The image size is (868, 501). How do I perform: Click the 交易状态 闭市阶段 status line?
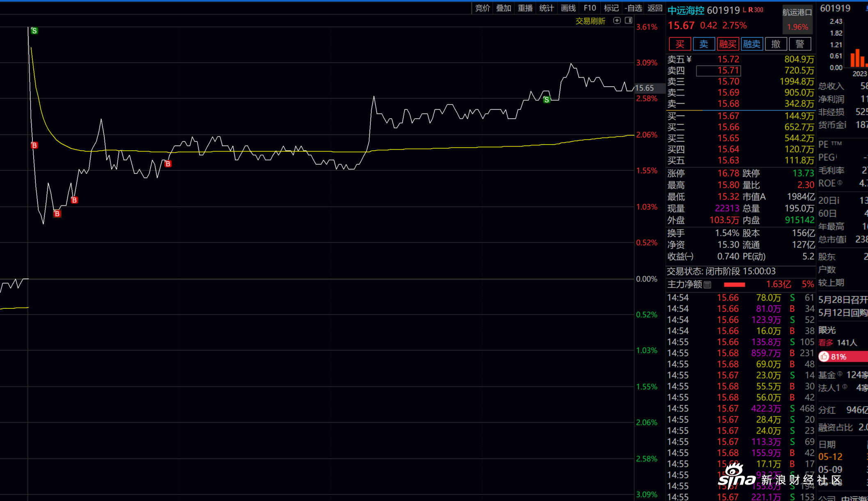pyautogui.click(x=721, y=271)
